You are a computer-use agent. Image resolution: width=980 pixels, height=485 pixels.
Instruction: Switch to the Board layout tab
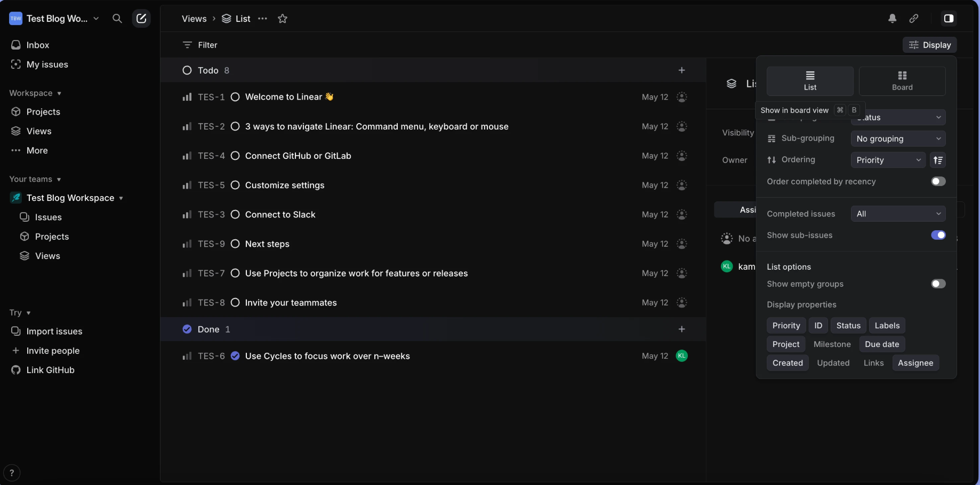pyautogui.click(x=902, y=81)
